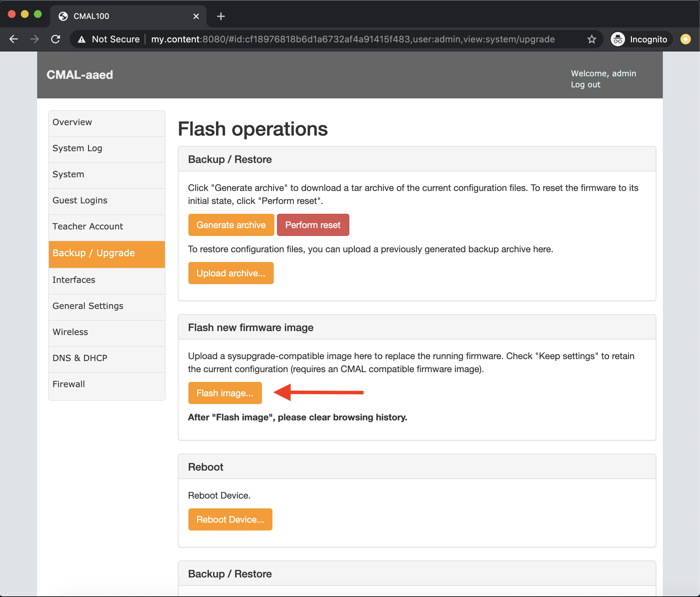Screen dimensions: 700x597
Task: Click the yellow update indicator icon
Action: (x=685, y=39)
